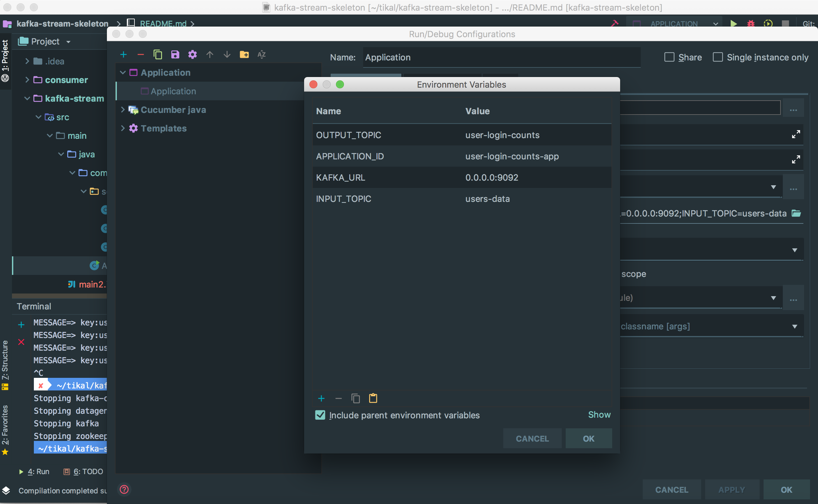
Task: Select INPUT_TOPIC value users-data
Action: pyautogui.click(x=487, y=199)
